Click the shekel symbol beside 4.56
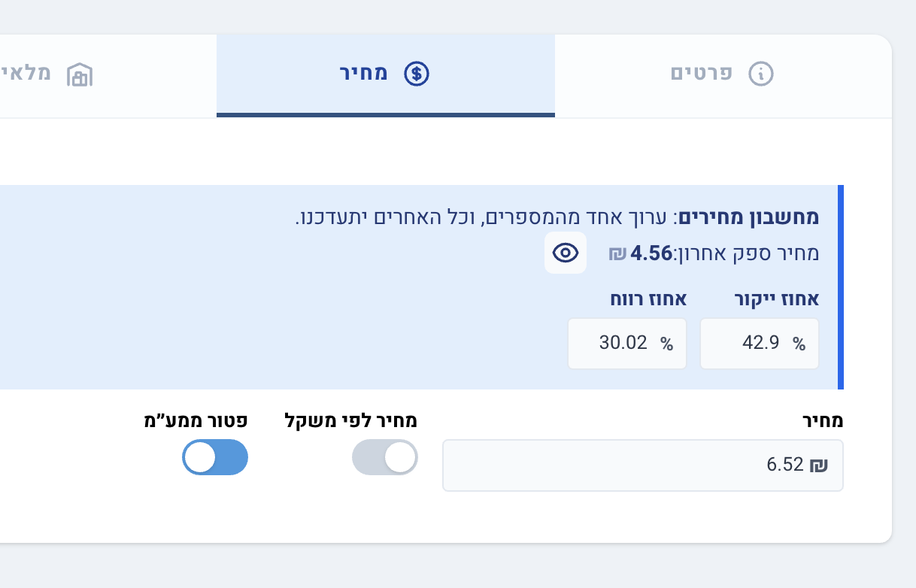Screen dimensions: 916x588 [617, 254]
